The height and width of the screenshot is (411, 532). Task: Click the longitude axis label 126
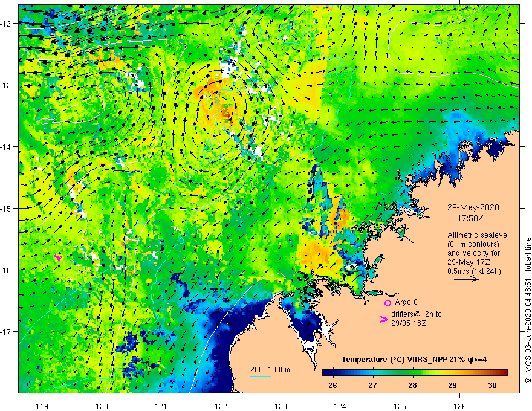pos(459,406)
